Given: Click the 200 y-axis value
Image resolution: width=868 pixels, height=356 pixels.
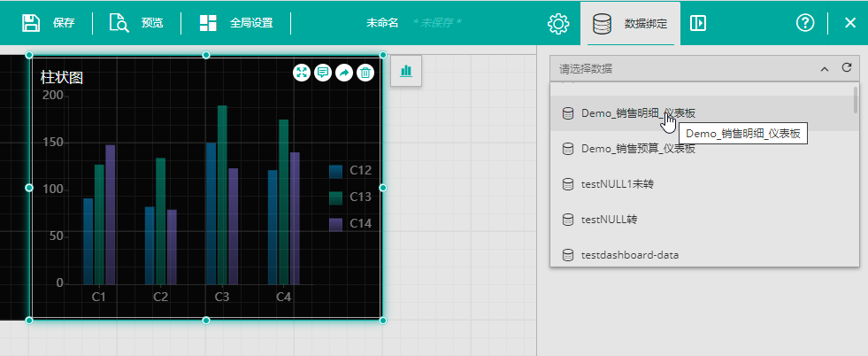Looking at the screenshot, I should [x=52, y=96].
